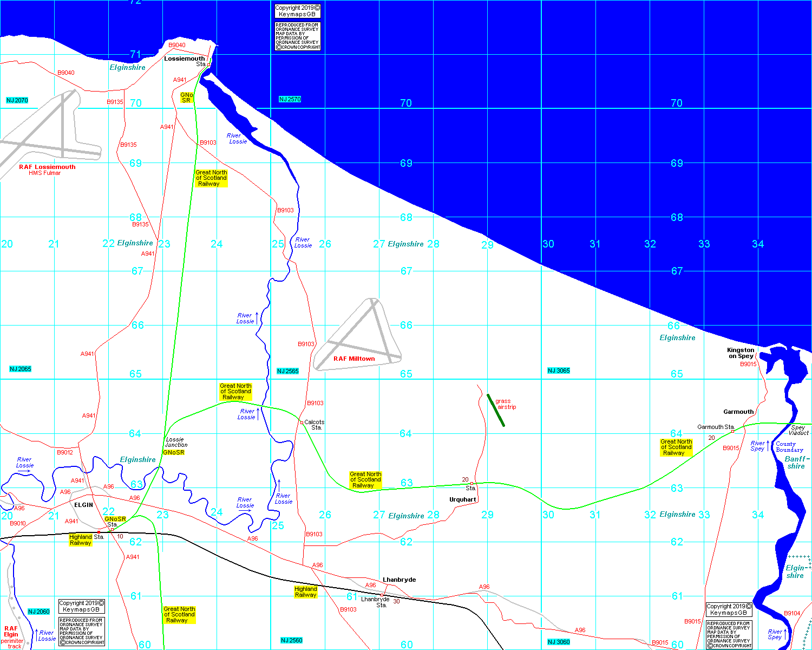Open the NJ 3065 map tile label
This screenshot has width=812, height=650.
(x=558, y=370)
